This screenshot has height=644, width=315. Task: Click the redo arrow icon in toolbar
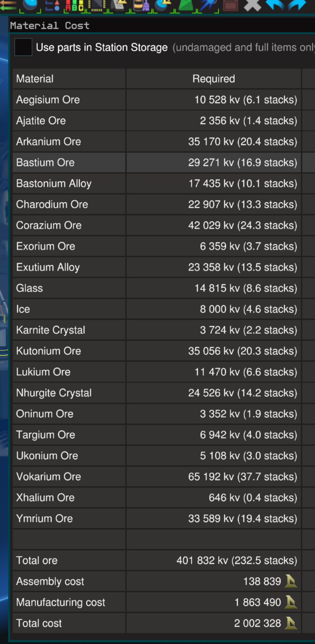click(x=297, y=5)
